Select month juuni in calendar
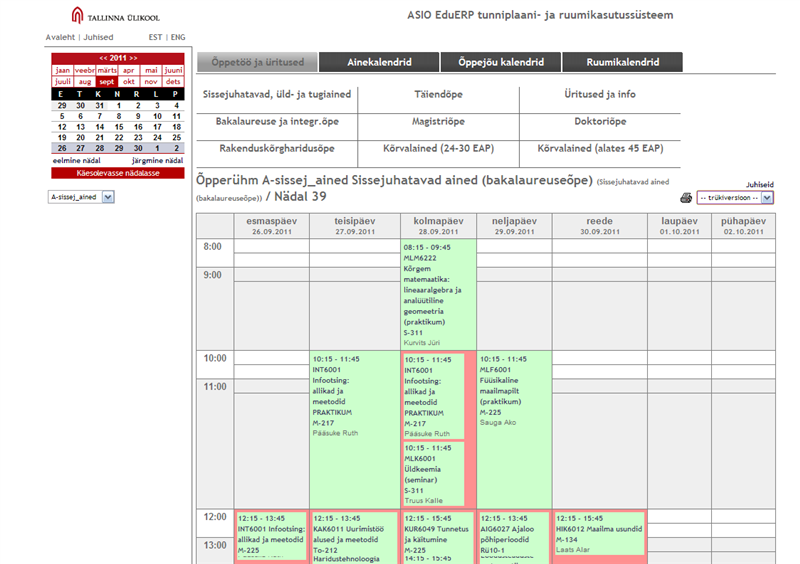This screenshot has height=564, width=800. pos(173,70)
